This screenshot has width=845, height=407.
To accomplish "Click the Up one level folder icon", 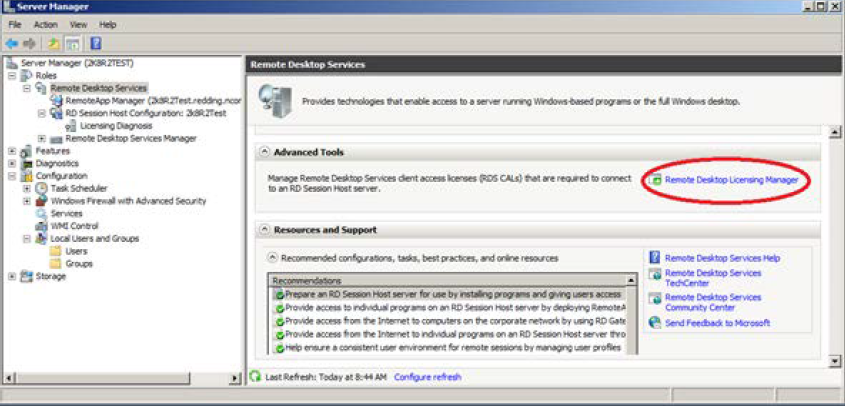I will tap(53, 44).
